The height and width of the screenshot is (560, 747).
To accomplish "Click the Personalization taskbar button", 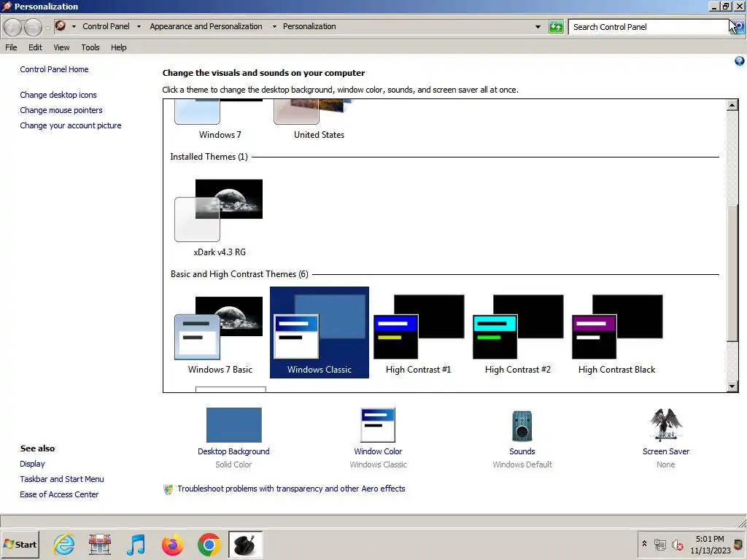I will pos(245,544).
